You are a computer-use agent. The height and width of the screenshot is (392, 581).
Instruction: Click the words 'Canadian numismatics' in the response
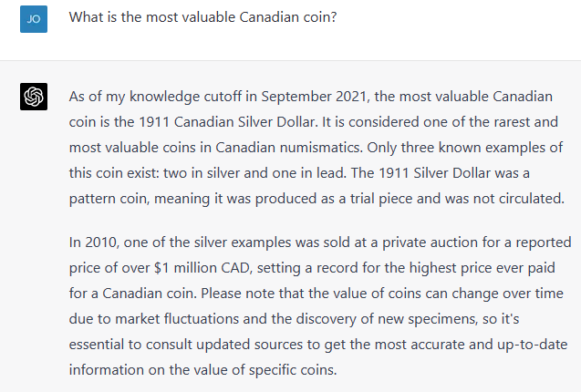[287, 148]
